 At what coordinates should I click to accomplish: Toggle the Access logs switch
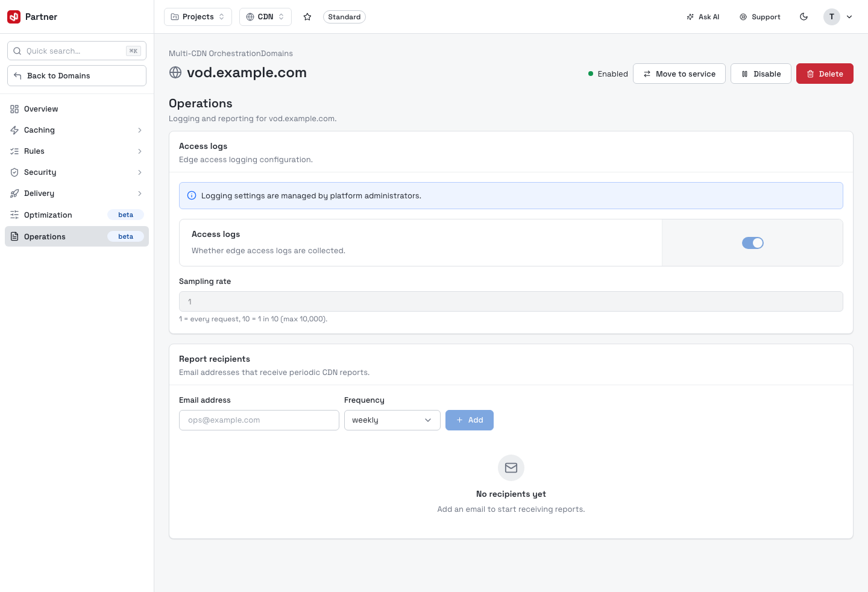coord(753,243)
